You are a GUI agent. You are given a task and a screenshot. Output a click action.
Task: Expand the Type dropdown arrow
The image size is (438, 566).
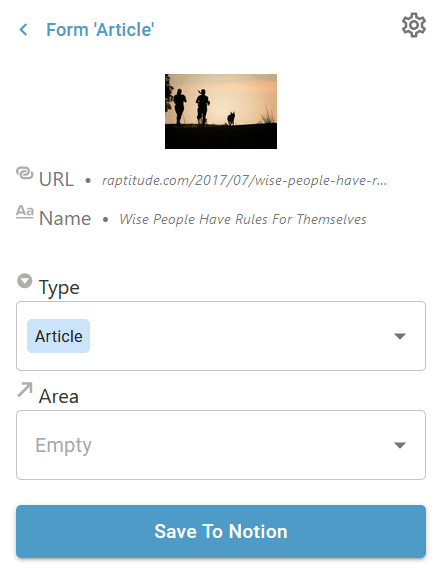point(400,336)
